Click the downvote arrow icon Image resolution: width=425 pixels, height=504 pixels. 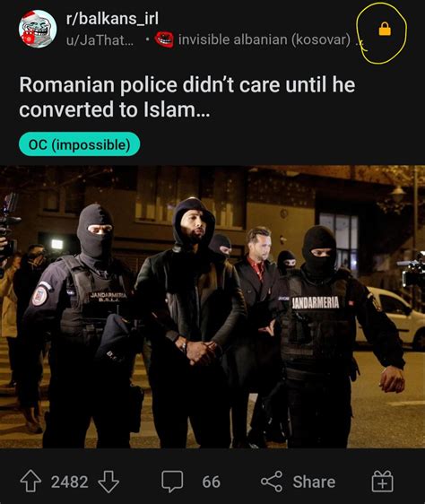[x=108, y=482]
